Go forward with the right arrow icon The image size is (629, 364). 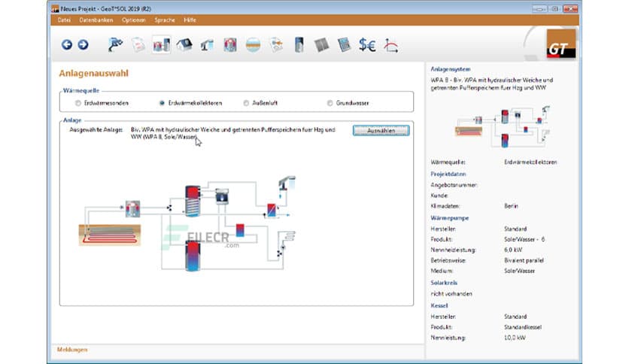[83, 44]
